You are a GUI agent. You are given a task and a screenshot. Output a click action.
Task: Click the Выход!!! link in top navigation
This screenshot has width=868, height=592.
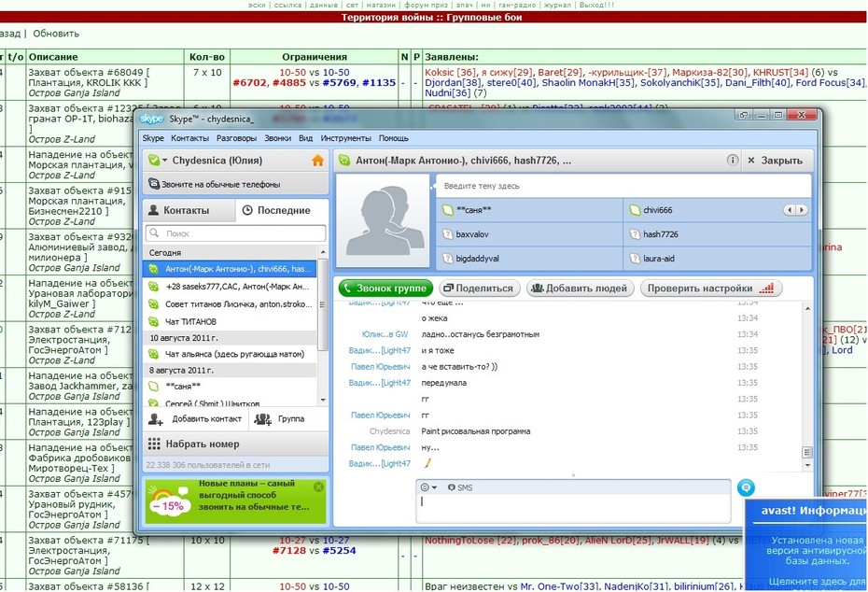click(x=596, y=5)
